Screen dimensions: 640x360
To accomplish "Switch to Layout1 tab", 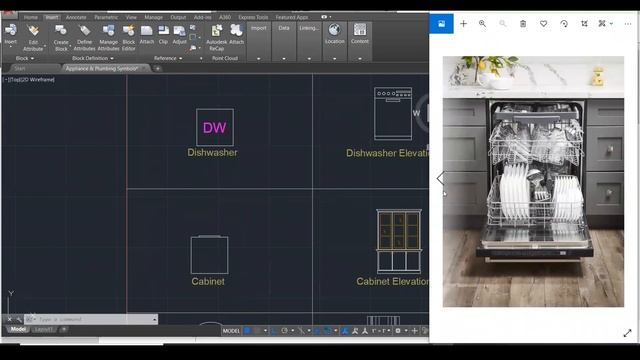I will pos(44,329).
